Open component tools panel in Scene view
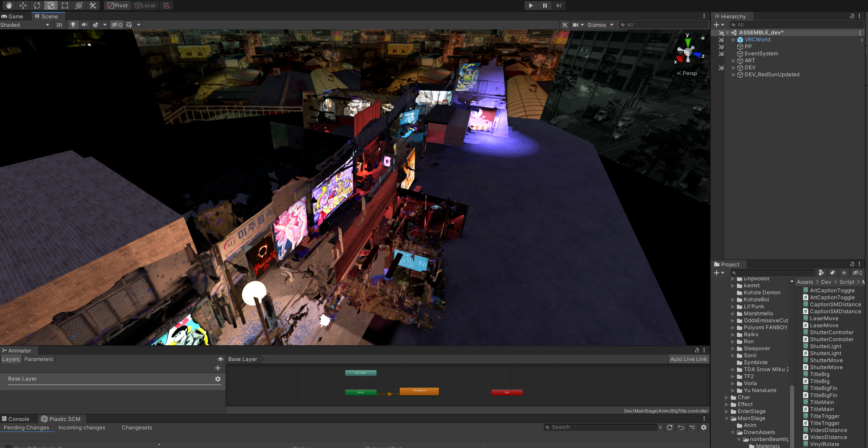 565,25
